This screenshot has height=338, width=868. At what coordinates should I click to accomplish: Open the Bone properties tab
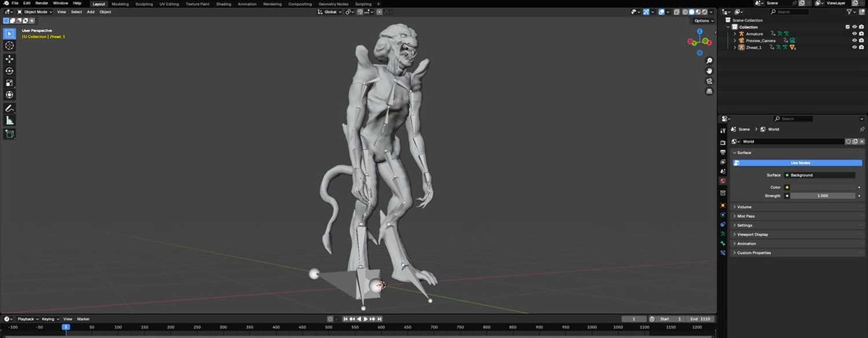723,244
